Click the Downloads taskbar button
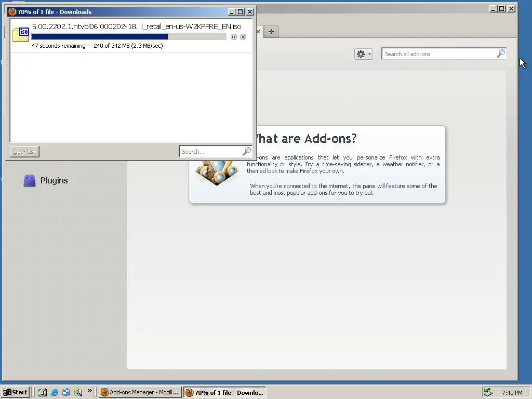The image size is (532, 399). pos(224,392)
